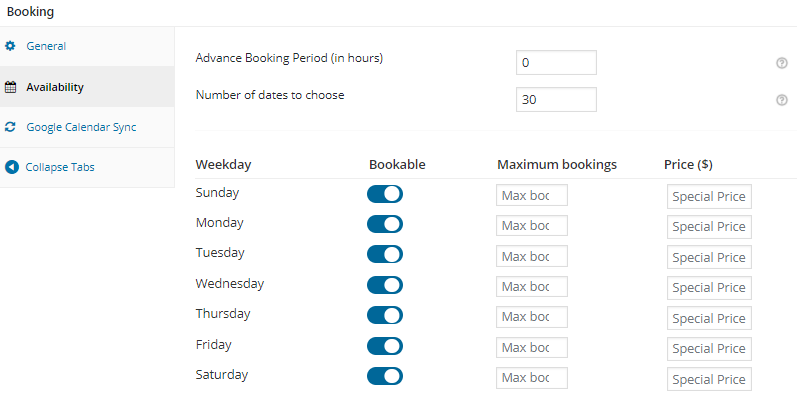Screen dimensions: 797x405
Task: Toggle the Sunday bookable switch
Action: point(385,194)
